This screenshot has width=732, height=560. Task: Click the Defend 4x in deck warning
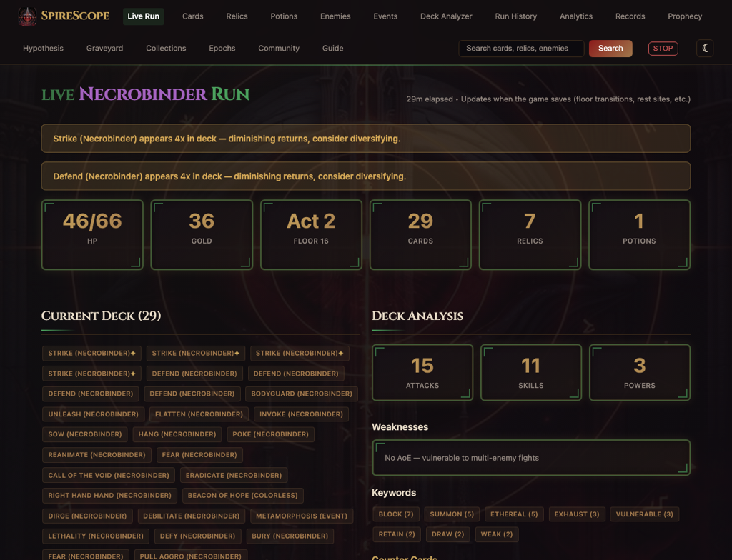pos(365,176)
